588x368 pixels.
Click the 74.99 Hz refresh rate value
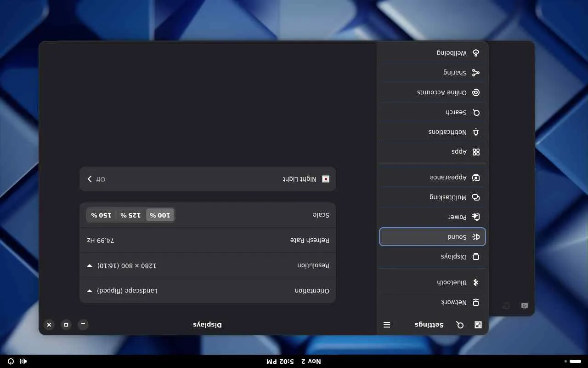(x=101, y=240)
